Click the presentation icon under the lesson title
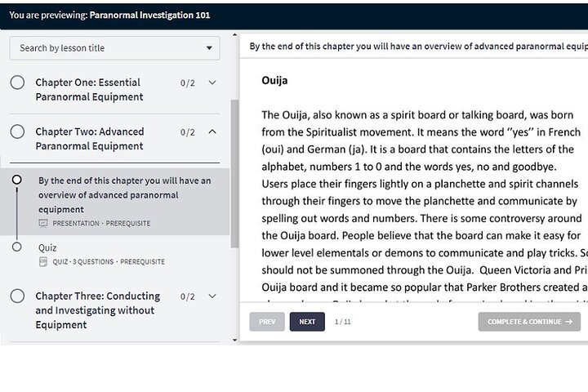Screen dimensions: 588x392 click(43, 224)
